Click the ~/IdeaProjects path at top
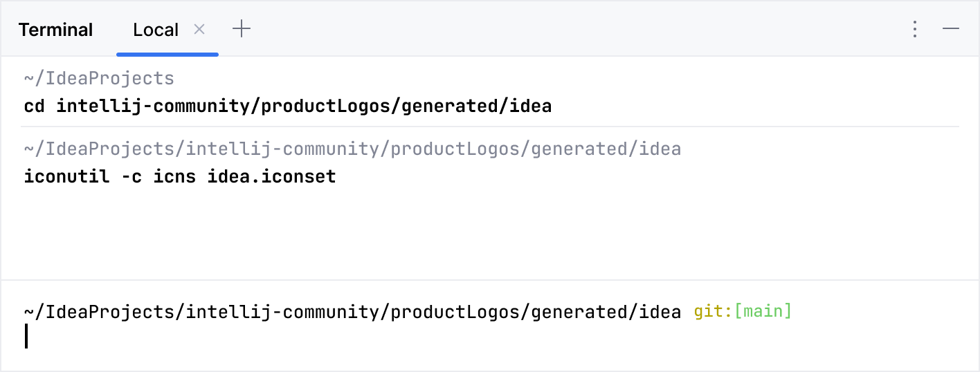Image resolution: width=980 pixels, height=372 pixels. pyautogui.click(x=98, y=78)
